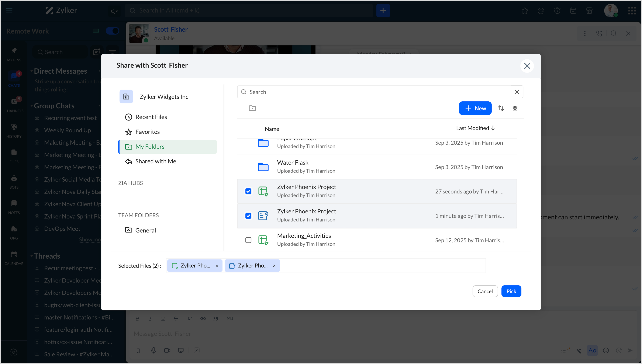Remove second Zylker Pho... selected file chip

tap(274, 266)
